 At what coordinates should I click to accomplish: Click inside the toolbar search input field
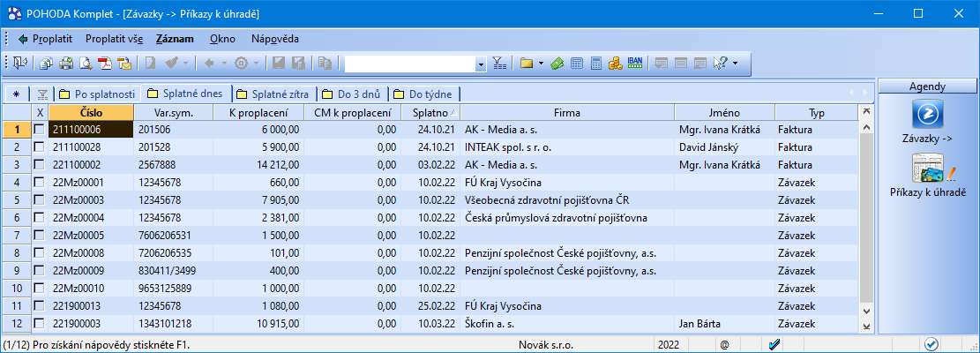click(x=409, y=64)
